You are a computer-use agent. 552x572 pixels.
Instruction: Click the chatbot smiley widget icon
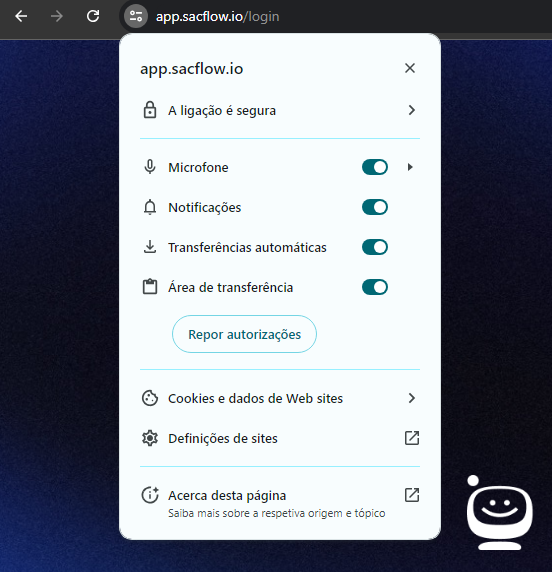(x=499, y=513)
